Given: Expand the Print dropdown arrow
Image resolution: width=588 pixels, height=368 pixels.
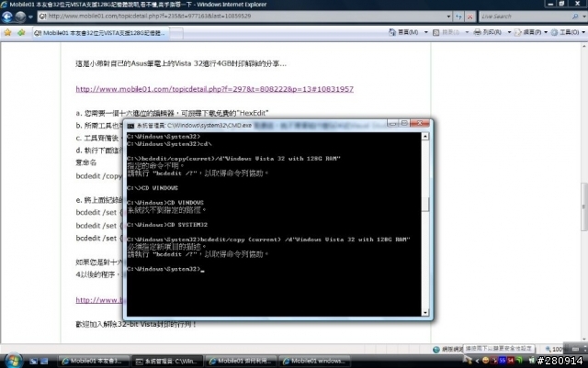Looking at the screenshot, I should click(509, 32).
